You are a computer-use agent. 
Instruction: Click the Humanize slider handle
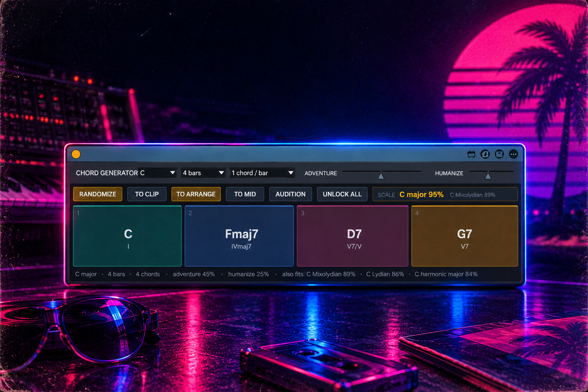point(488,176)
